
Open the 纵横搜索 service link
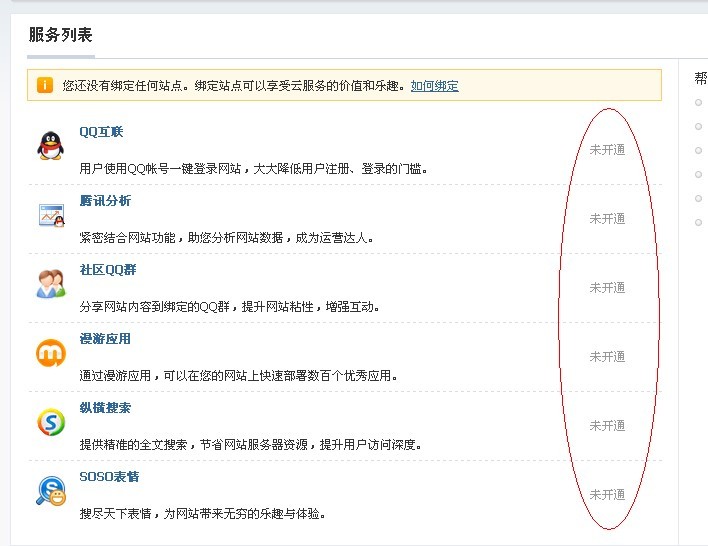coord(105,408)
